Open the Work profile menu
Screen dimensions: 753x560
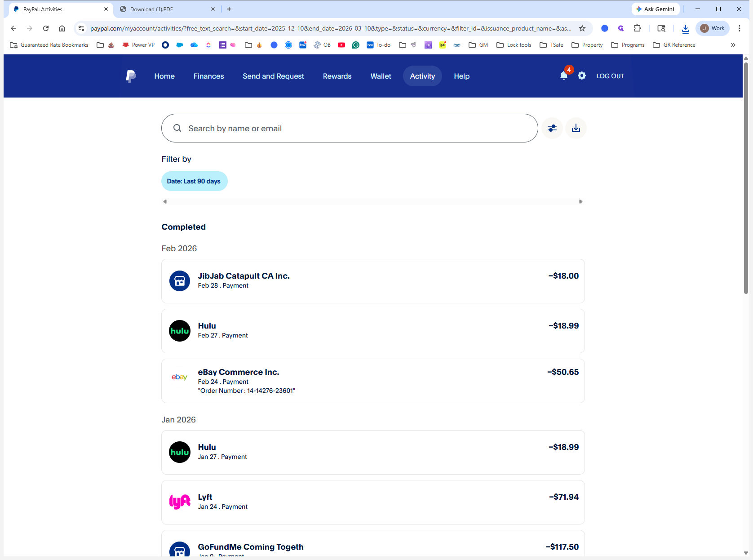pyautogui.click(x=713, y=28)
